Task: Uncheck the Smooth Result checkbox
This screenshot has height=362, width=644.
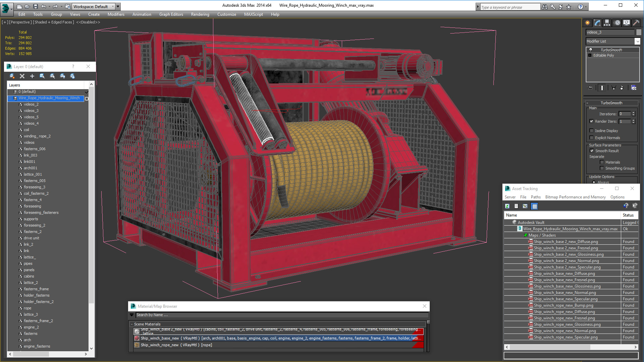Action: click(592, 151)
